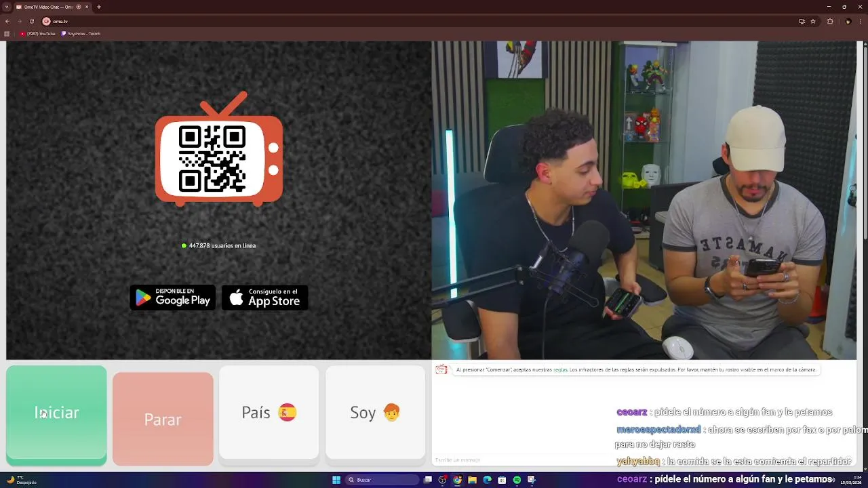Bookmark this page with the star icon
This screenshot has width=868, height=488.
coord(813,21)
